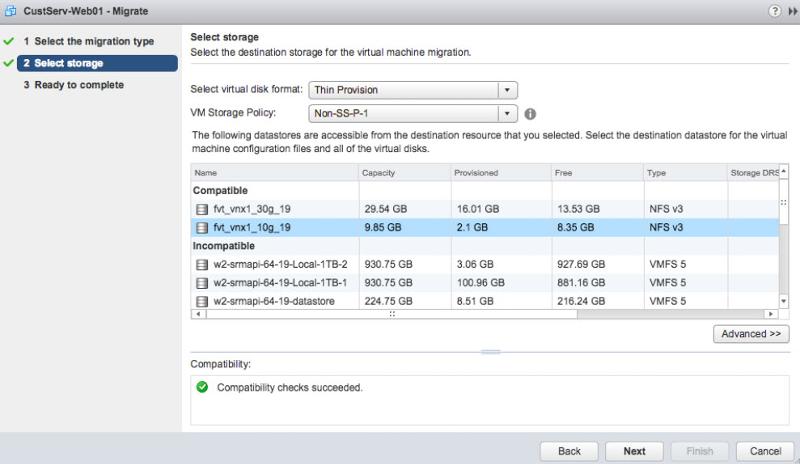Click the table's vertical scrollbar down arrow

(x=784, y=301)
